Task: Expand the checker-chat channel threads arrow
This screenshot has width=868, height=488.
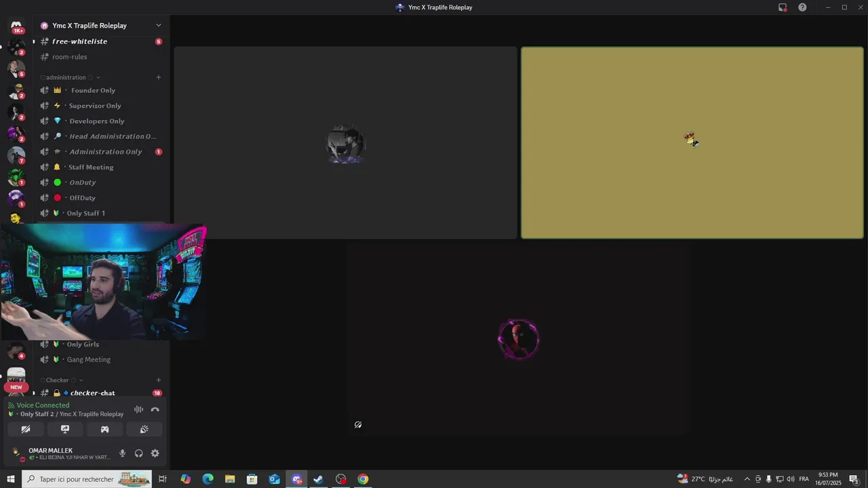Action: coord(34,393)
